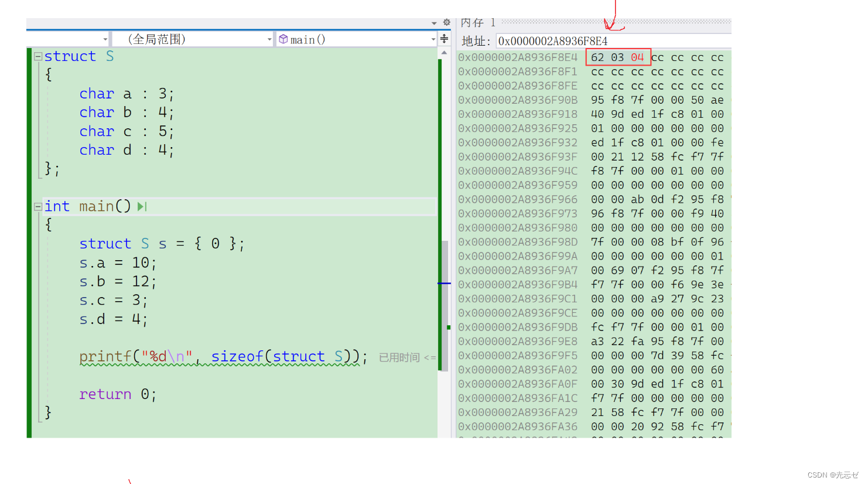Click the 's.d = 4;' statement

click(114, 319)
